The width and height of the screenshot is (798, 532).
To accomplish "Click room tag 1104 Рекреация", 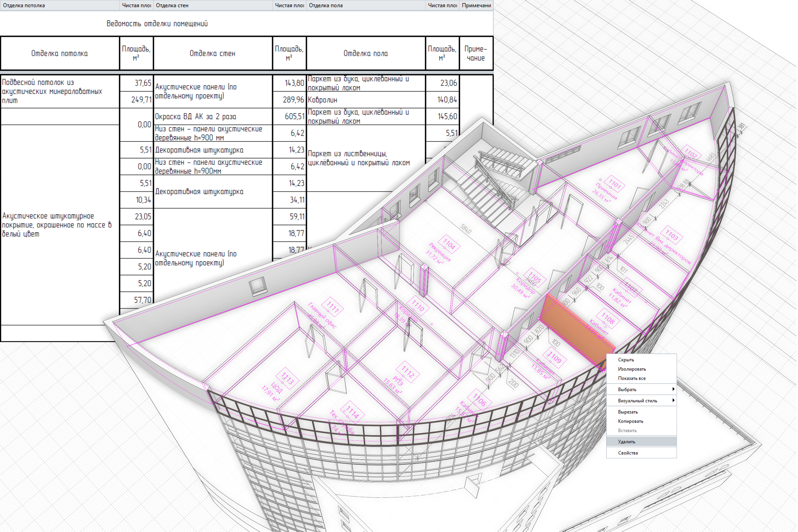I will 450,244.
